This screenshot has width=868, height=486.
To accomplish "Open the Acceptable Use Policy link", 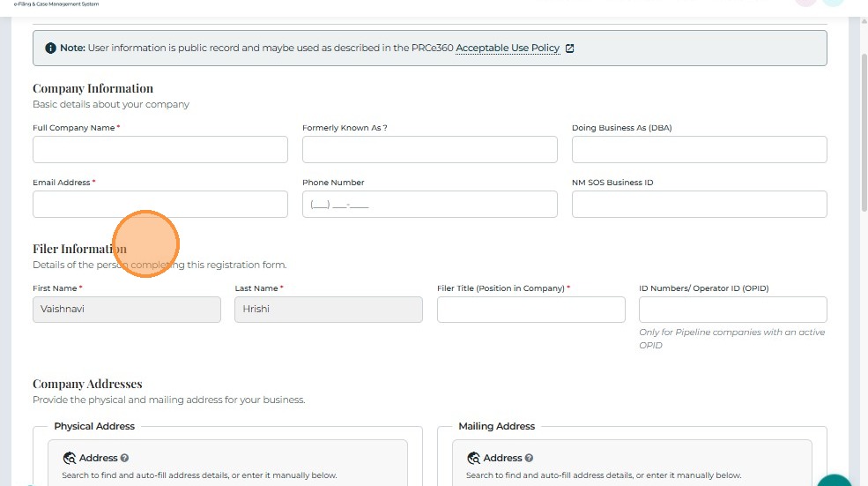I will 507,48.
